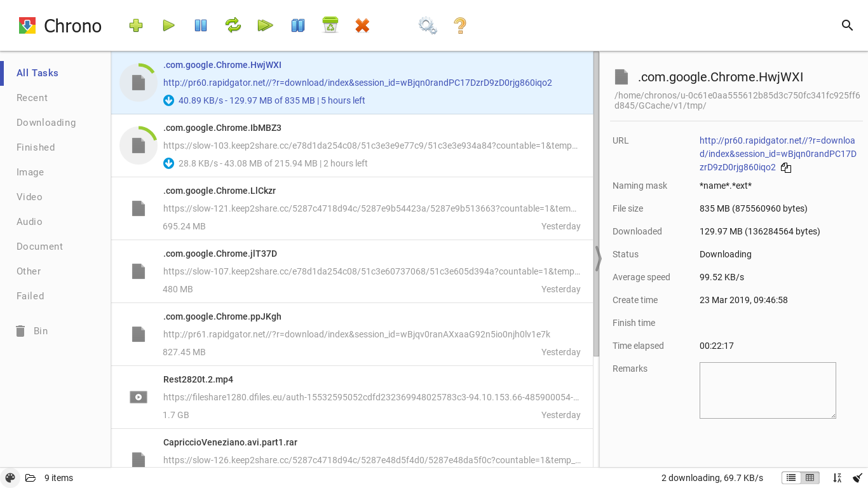Click the green circular-arrows Restart icon
This screenshot has width=868, height=488.
point(233,25)
